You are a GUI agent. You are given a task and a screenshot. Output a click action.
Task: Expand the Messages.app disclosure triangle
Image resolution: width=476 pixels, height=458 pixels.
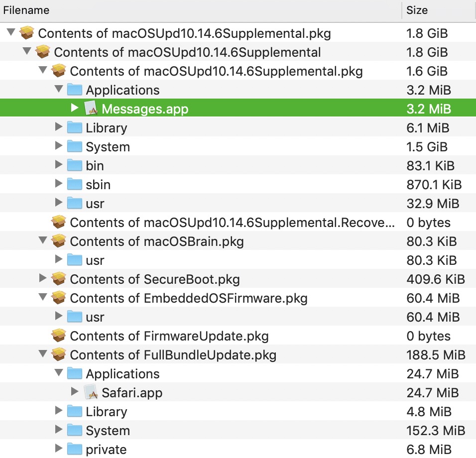(74, 108)
